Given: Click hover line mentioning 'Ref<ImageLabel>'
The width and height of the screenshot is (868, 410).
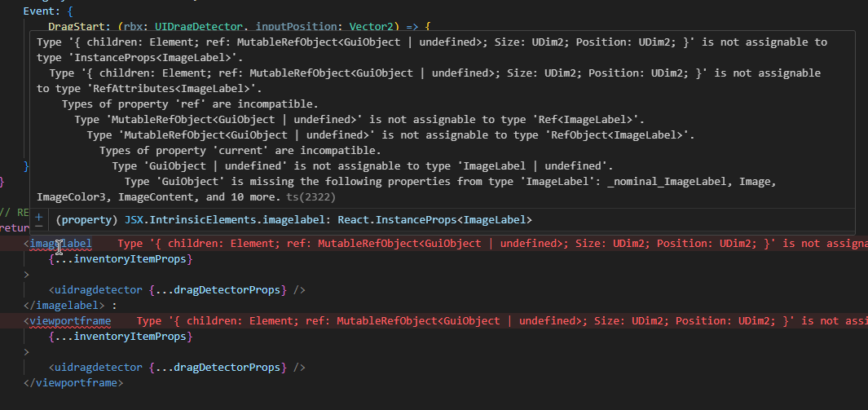Looking at the screenshot, I should (x=359, y=120).
